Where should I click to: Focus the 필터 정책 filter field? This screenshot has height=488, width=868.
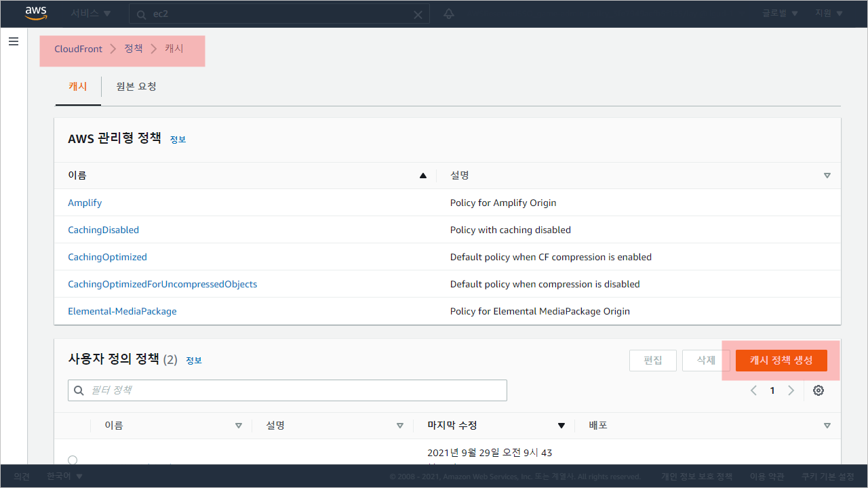coord(288,390)
